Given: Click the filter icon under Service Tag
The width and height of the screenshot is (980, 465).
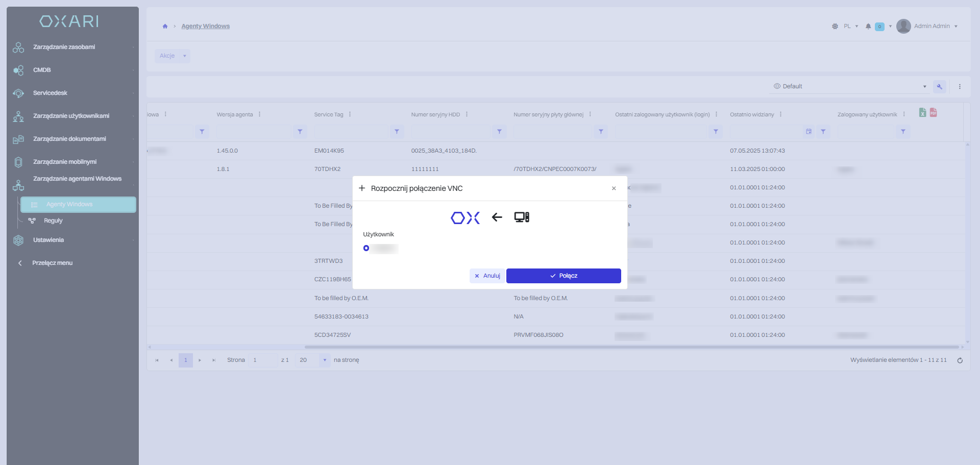Looking at the screenshot, I should pos(397,132).
